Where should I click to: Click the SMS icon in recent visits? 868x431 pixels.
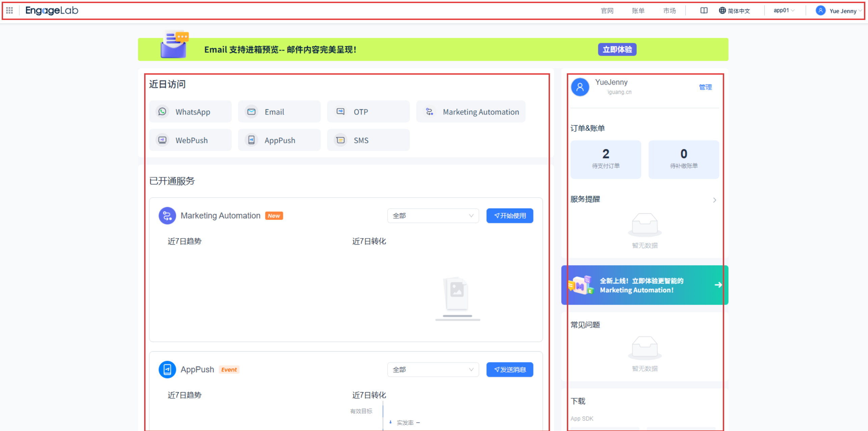[x=341, y=140]
